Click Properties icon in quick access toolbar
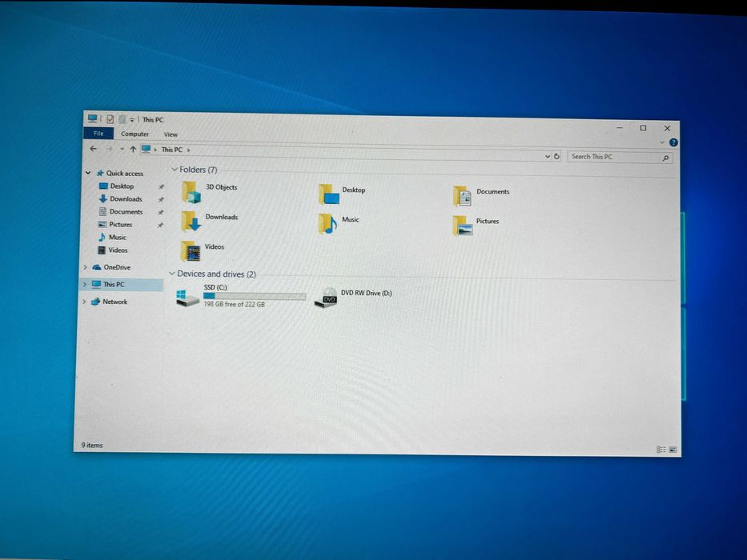This screenshot has width=747, height=560. (x=110, y=119)
